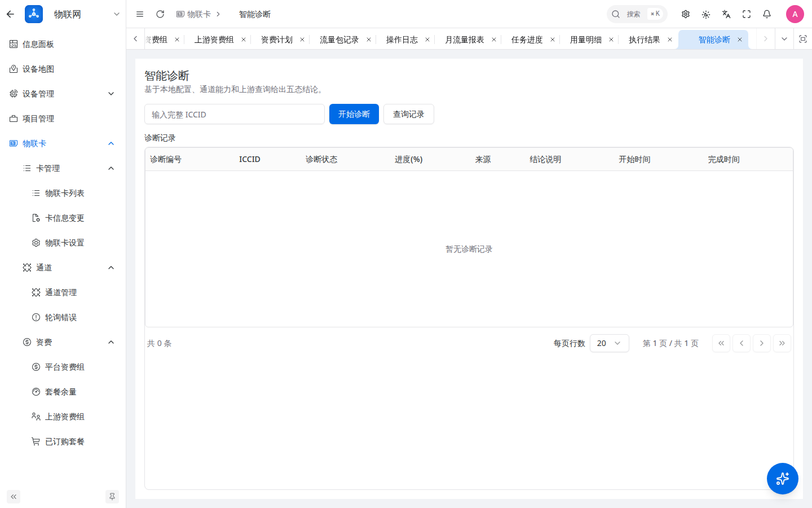This screenshot has height=508, width=812.
Task: Close the 上游资费组 tab
Action: click(x=244, y=40)
